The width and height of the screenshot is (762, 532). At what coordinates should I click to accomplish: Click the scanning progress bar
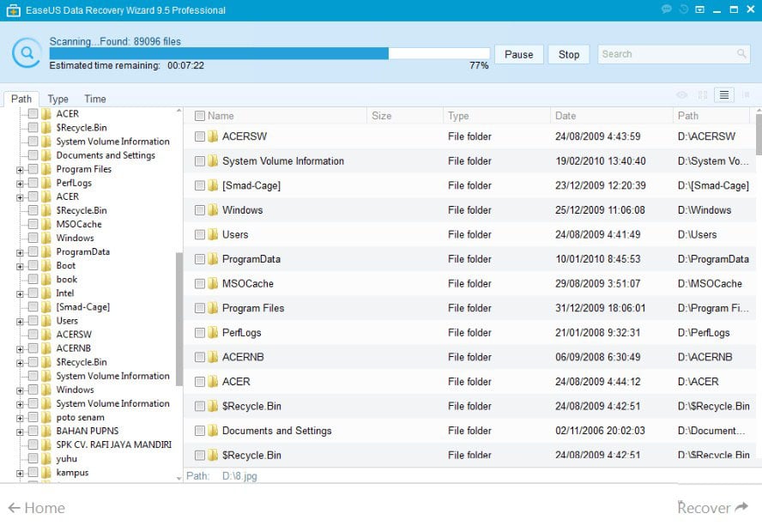pyautogui.click(x=269, y=53)
